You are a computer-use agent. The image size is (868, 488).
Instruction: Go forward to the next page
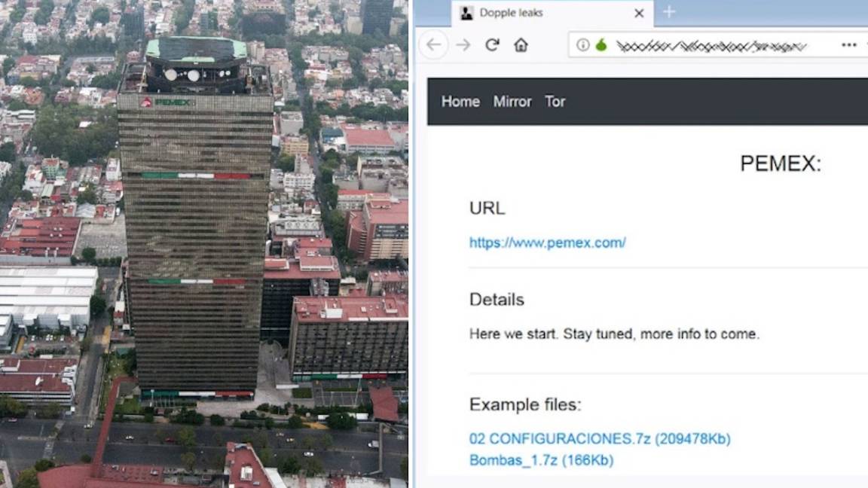(x=463, y=45)
